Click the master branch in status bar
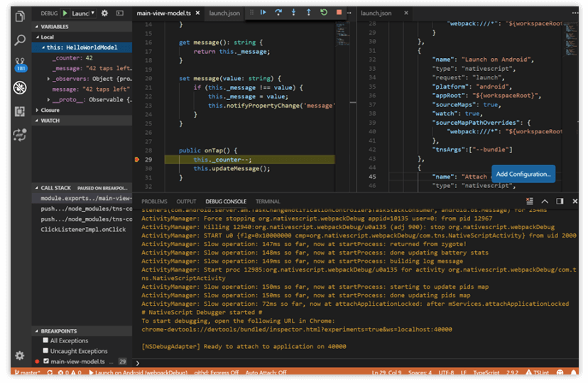 [27, 372]
